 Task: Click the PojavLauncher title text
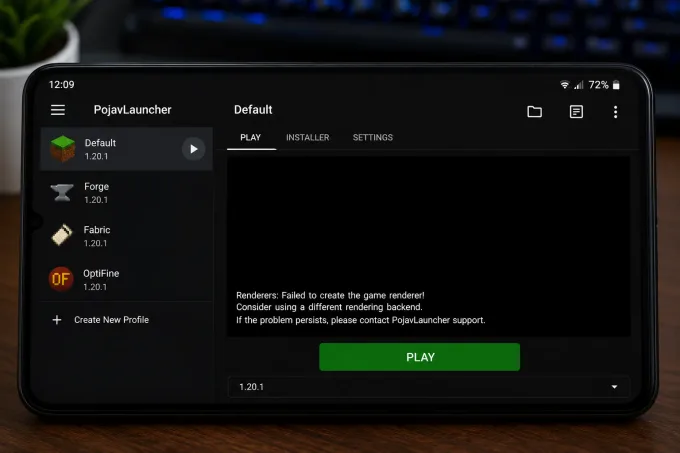click(132, 110)
